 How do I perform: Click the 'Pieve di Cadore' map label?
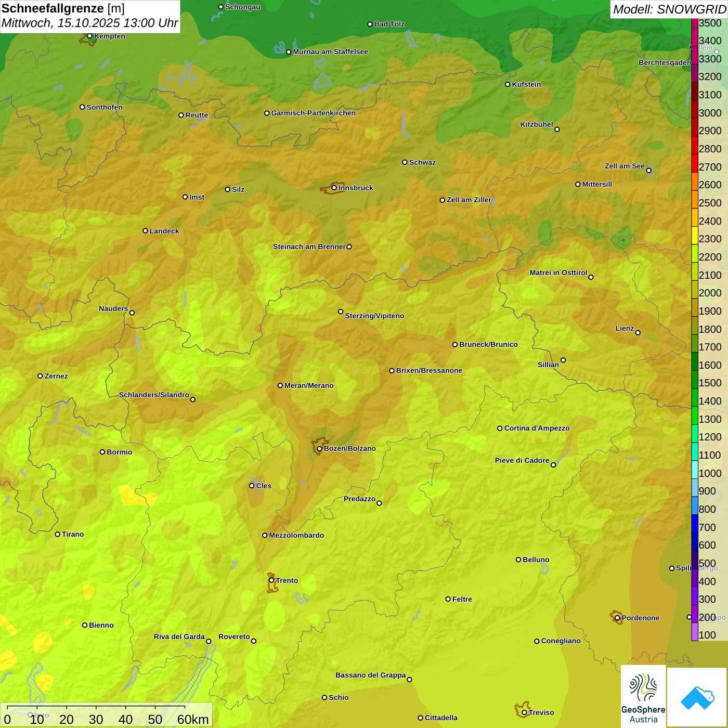[x=522, y=460]
